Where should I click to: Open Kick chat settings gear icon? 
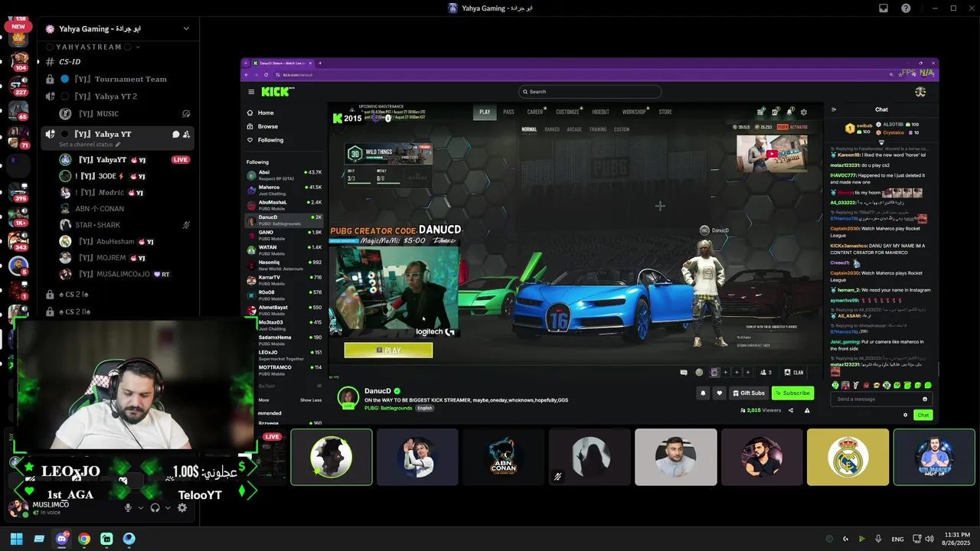pos(905,415)
